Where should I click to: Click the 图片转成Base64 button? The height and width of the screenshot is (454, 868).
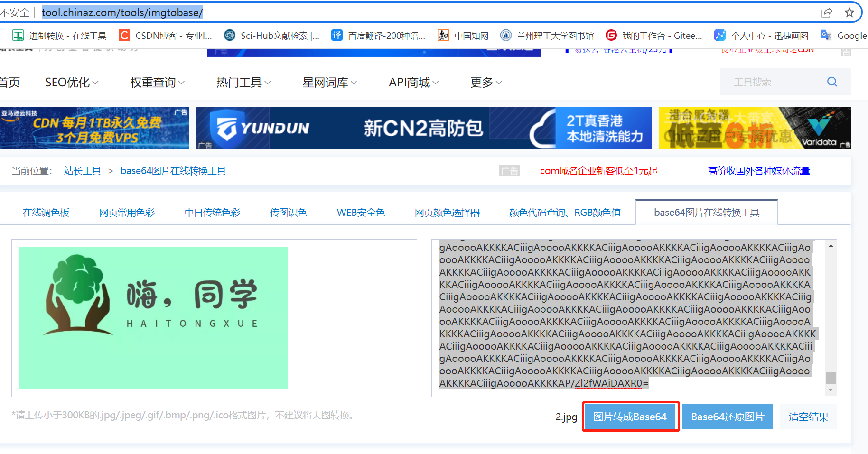(630, 417)
